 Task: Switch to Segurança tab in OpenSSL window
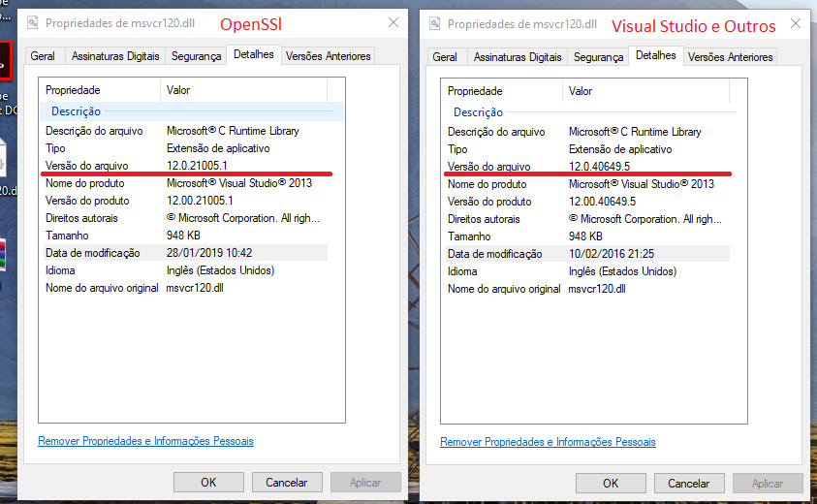coord(196,56)
